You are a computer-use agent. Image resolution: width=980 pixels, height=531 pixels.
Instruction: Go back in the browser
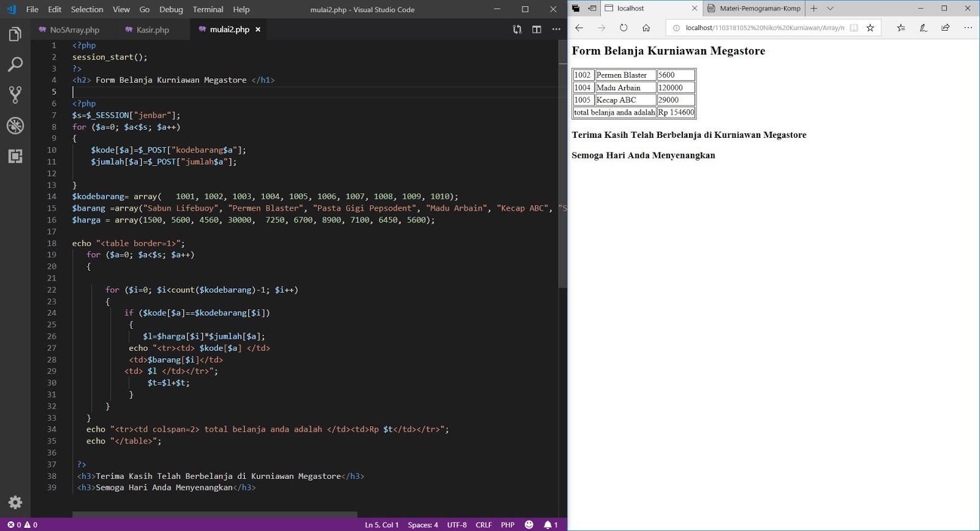pos(579,28)
